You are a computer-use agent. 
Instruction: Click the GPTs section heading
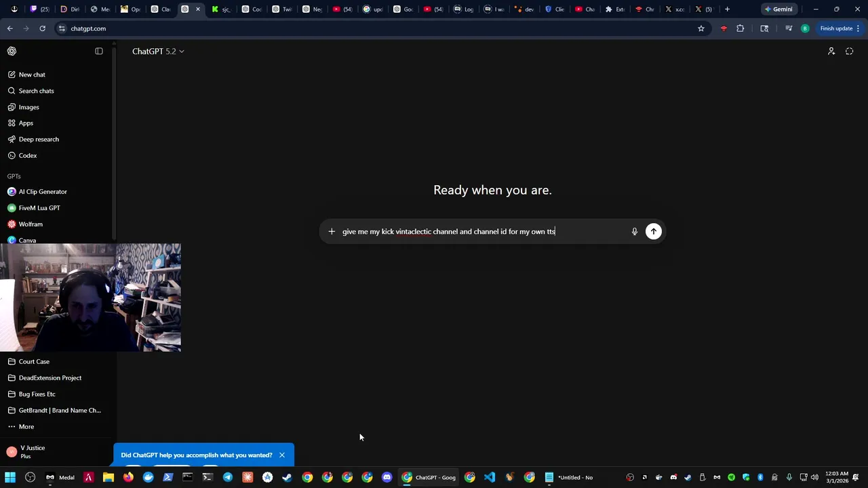click(x=14, y=176)
